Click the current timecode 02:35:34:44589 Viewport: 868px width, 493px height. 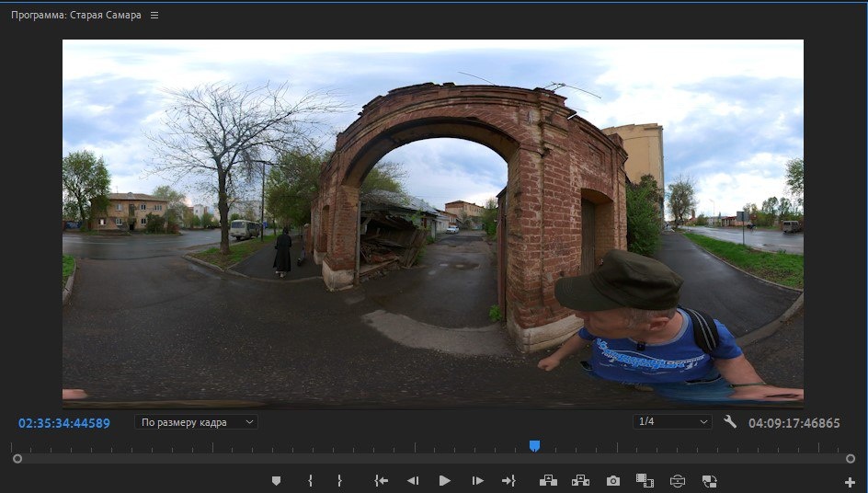[x=64, y=423]
